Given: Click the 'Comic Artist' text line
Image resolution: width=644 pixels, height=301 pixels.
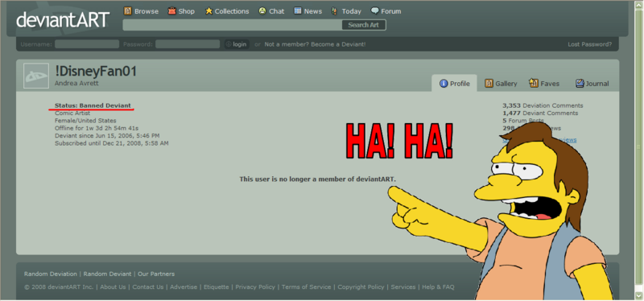Looking at the screenshot, I should click(x=72, y=113).
